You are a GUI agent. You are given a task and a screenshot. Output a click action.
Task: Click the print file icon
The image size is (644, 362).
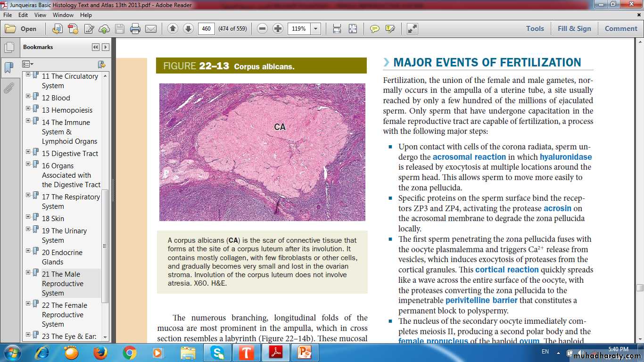tap(135, 29)
